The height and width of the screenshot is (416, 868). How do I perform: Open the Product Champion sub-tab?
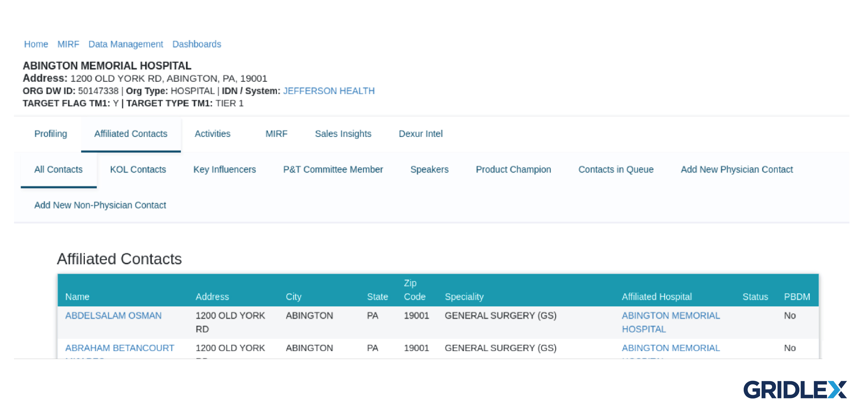pyautogui.click(x=513, y=170)
